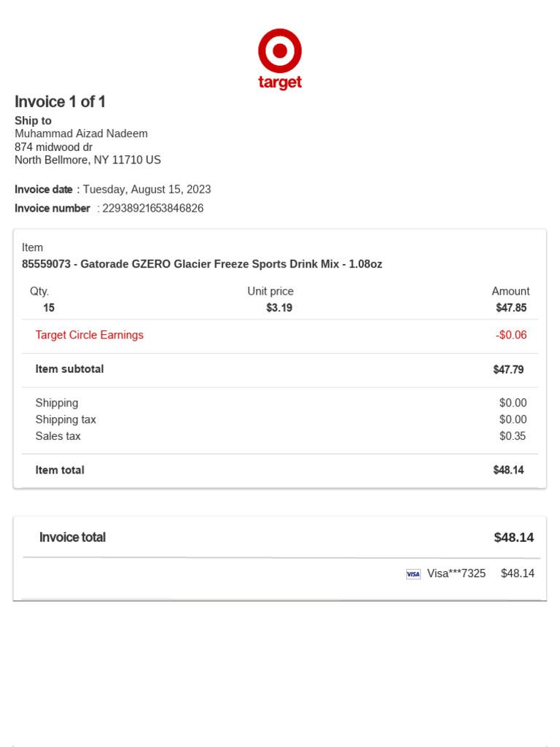The height and width of the screenshot is (747, 560).
Task: Select the invoice number 22938921653846826
Action: click(153, 209)
